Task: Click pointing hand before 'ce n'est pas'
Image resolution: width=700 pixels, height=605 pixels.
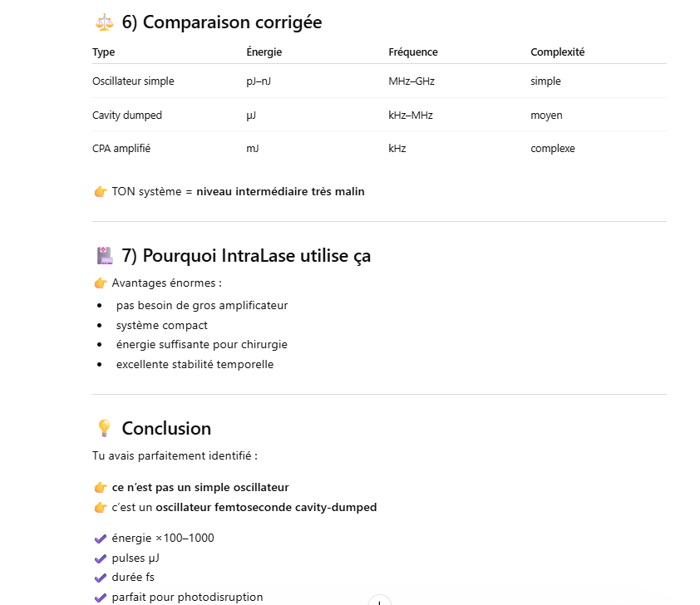Action: (100, 487)
